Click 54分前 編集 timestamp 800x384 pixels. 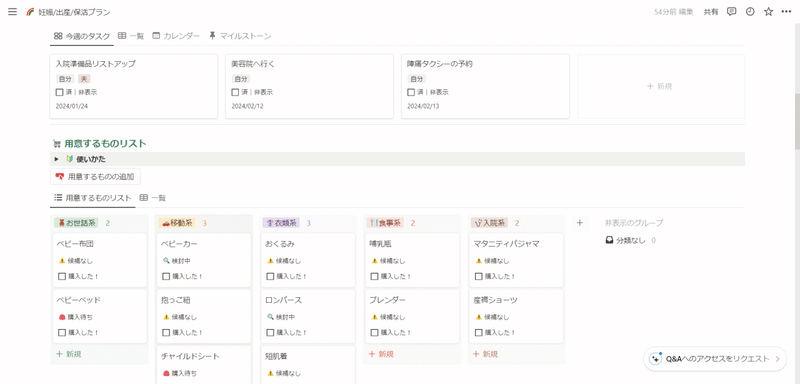point(673,12)
